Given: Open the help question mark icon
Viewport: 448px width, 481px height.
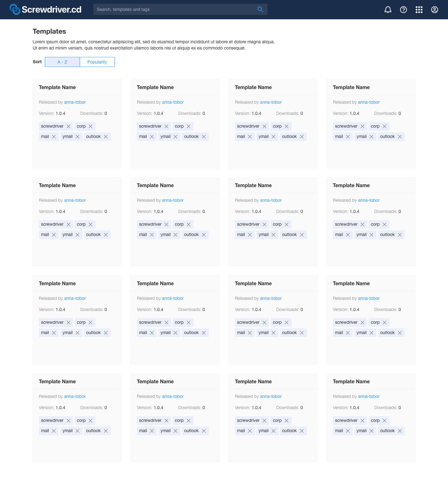Looking at the screenshot, I should [404, 10].
